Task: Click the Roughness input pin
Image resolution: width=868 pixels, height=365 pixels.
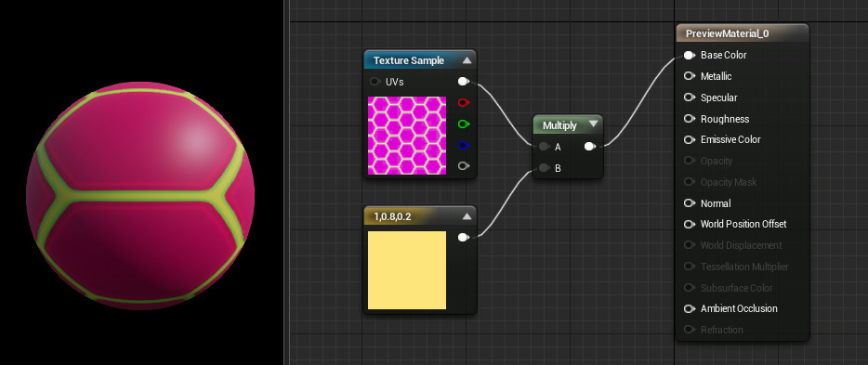Action: 690,119
